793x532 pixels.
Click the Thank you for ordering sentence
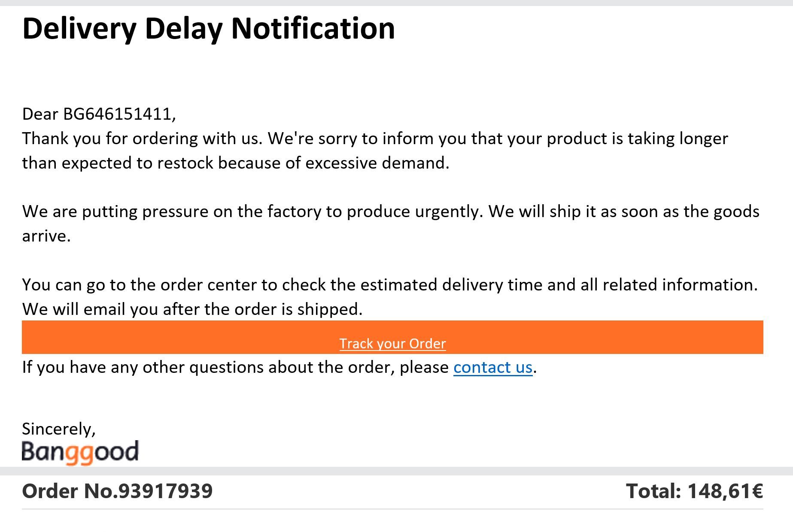[x=375, y=139]
